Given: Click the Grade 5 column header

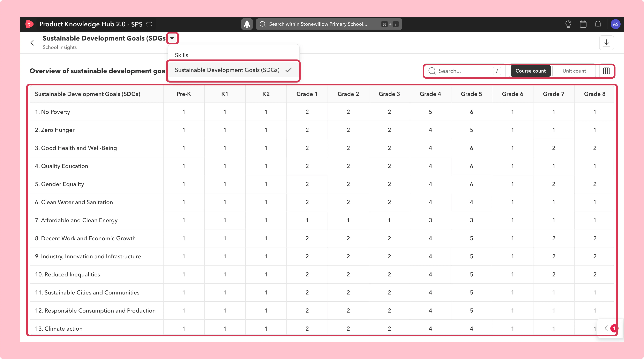Looking at the screenshot, I should pyautogui.click(x=471, y=94).
